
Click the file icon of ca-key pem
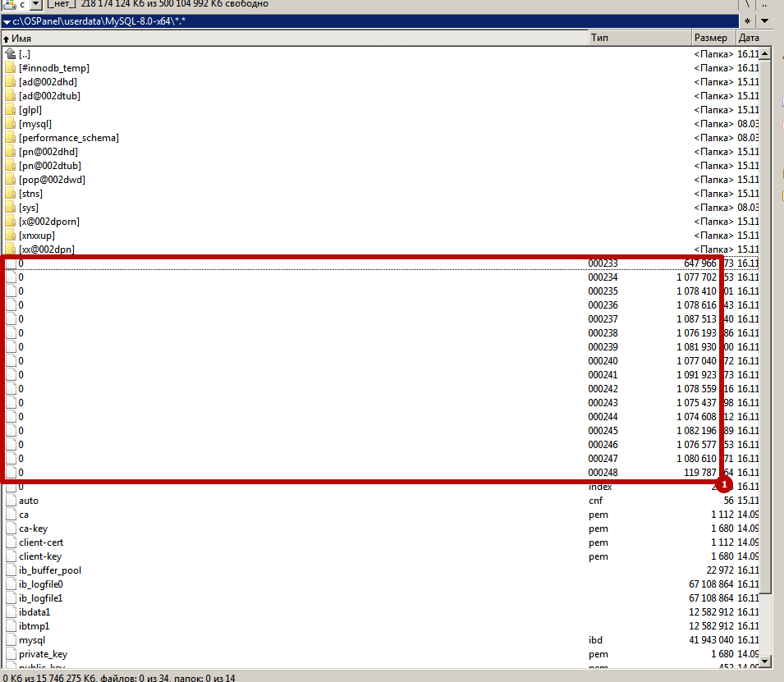click(x=11, y=529)
